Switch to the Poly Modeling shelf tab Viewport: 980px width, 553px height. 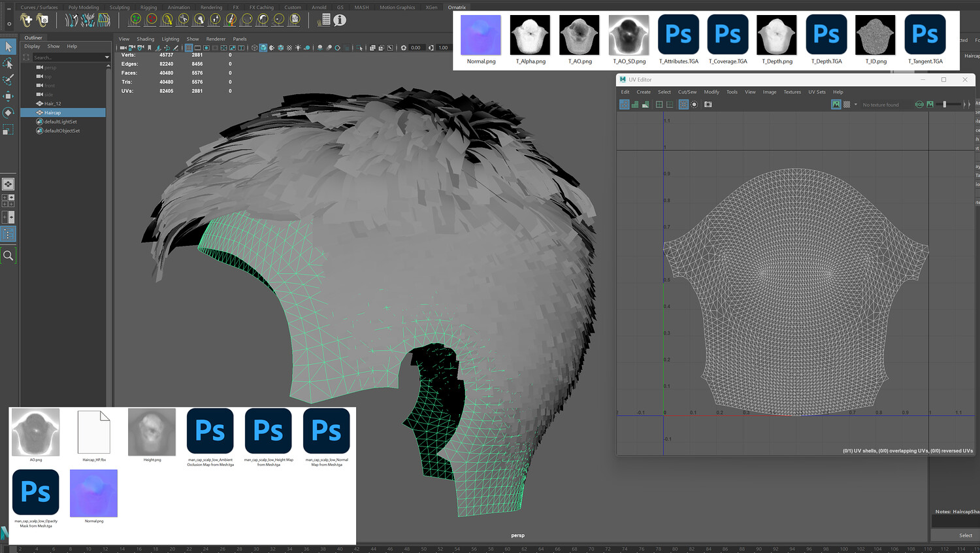pyautogui.click(x=84, y=7)
